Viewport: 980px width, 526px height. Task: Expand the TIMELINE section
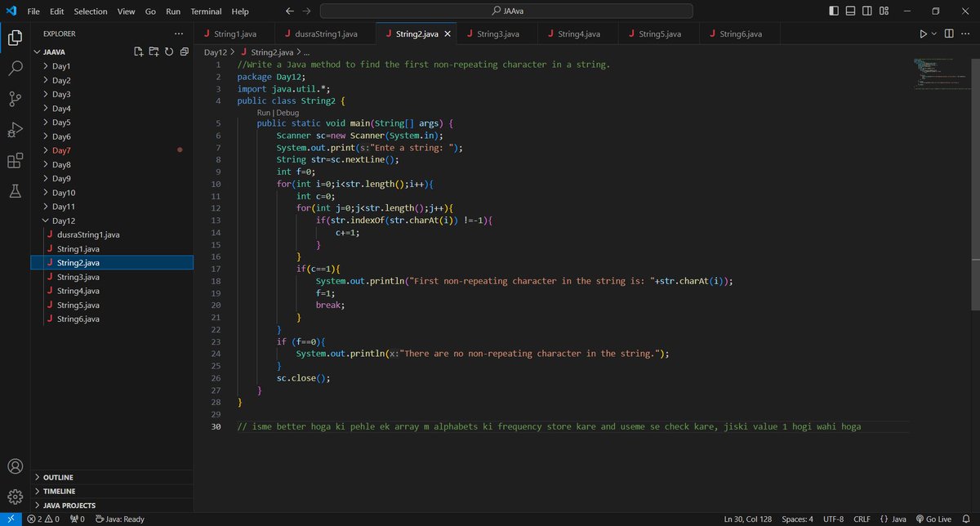[113, 491]
